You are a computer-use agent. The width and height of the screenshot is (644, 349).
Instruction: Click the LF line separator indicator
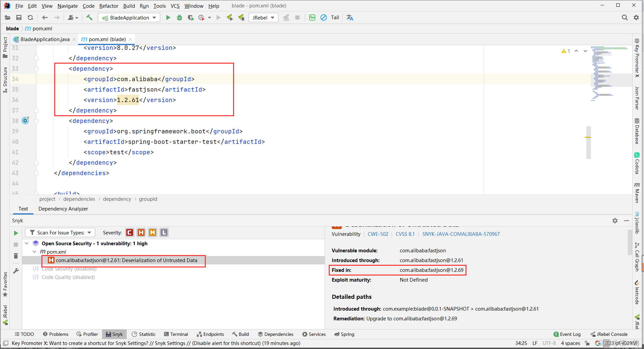pos(535,343)
